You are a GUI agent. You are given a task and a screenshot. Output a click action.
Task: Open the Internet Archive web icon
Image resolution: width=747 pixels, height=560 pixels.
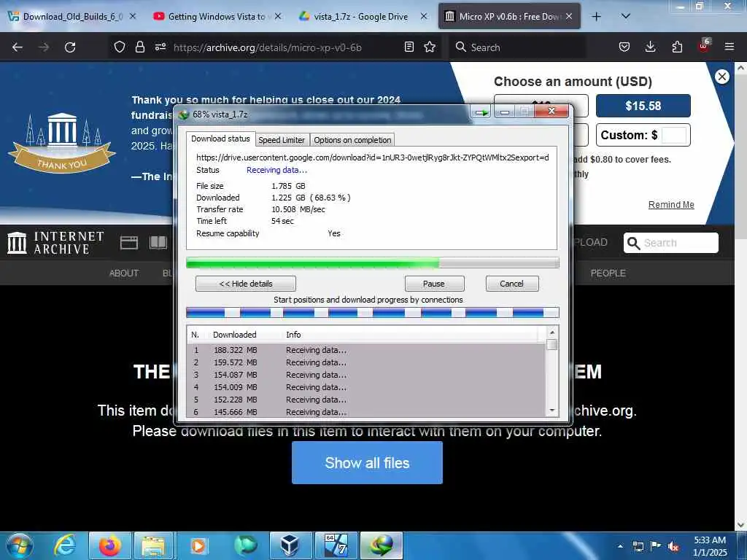pyautogui.click(x=129, y=243)
